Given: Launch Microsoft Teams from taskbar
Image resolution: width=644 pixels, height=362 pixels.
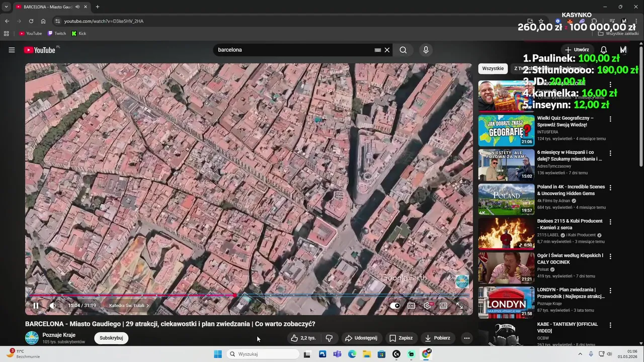Looking at the screenshot, I should [x=337, y=354].
